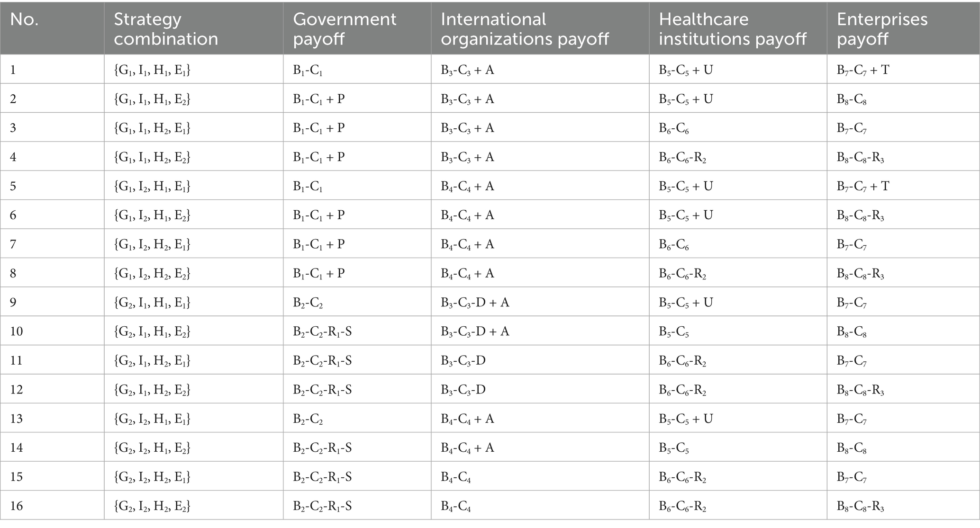
Task: Select the strategy combination in row 3
Action: tap(152, 128)
